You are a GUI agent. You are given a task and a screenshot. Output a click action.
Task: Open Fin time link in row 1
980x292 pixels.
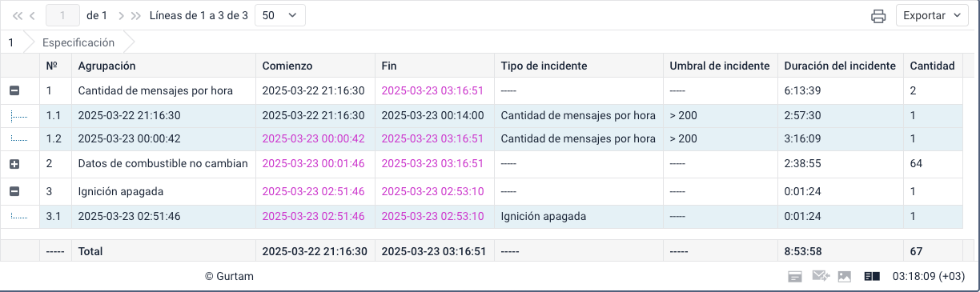[432, 91]
